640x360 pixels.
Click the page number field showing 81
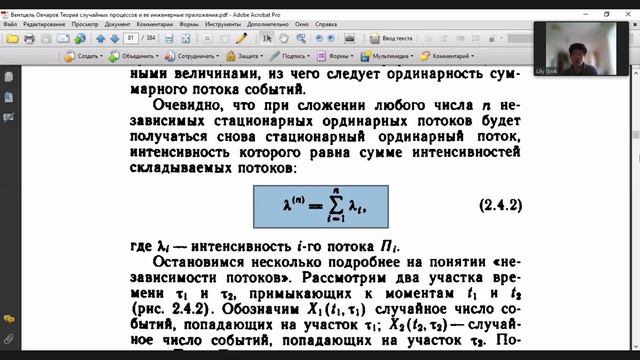(x=131, y=38)
